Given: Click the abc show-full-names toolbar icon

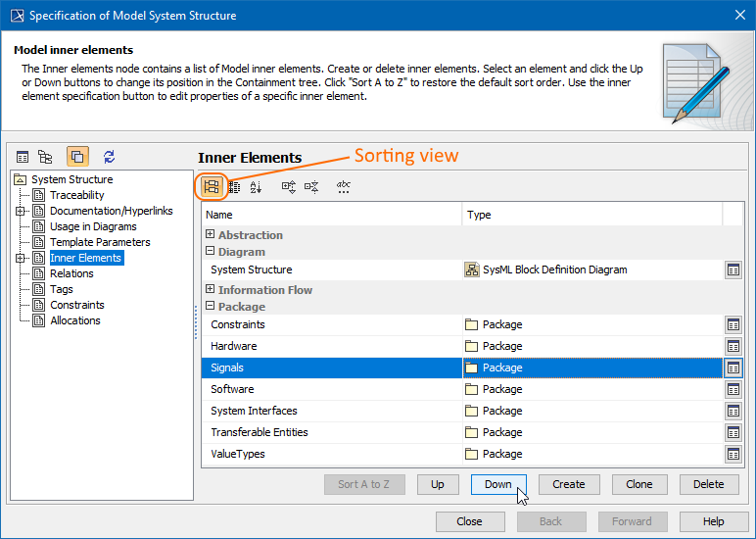Looking at the screenshot, I should click(344, 186).
